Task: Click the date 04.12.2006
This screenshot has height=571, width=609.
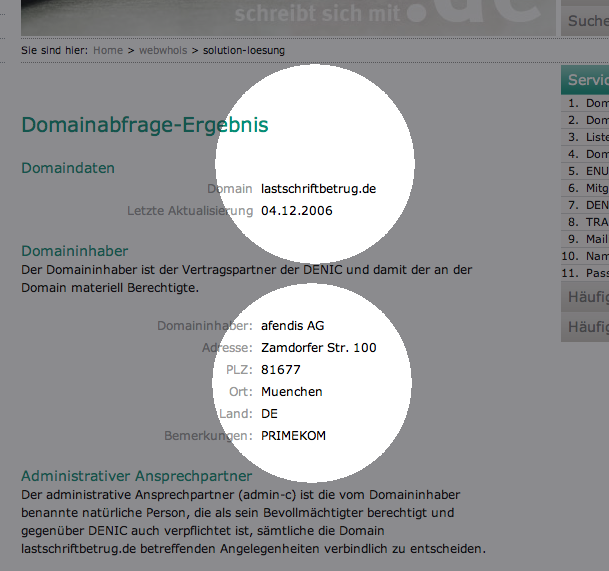Action: 297,211
